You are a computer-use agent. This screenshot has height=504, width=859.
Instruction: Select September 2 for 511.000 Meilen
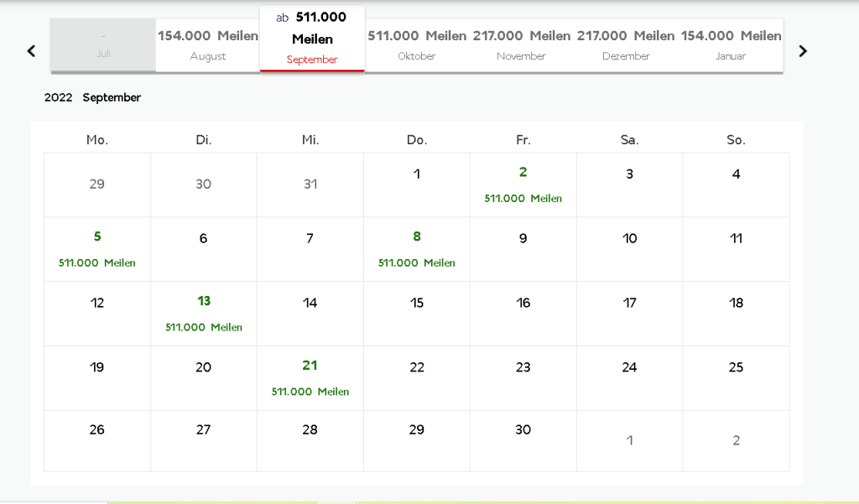tap(523, 184)
